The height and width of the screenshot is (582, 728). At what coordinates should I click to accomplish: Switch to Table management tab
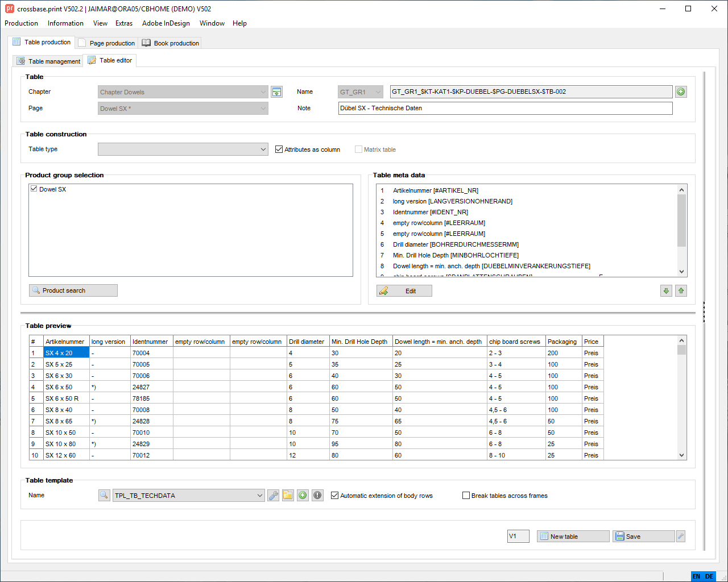(48, 61)
